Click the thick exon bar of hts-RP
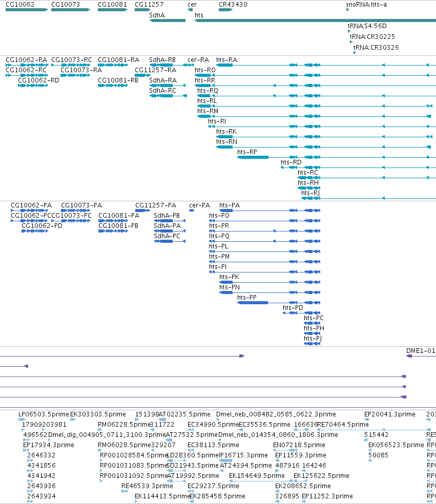The width and height of the screenshot is (436, 504). tap(253, 157)
